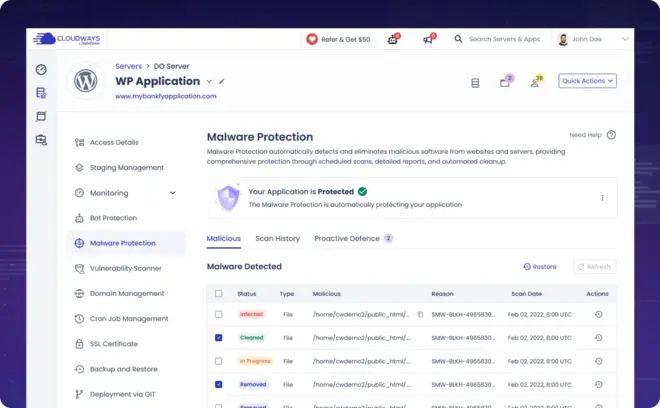Image resolution: width=660 pixels, height=408 pixels.
Task: Click the server stack icon near Quick Actions
Action: (x=475, y=83)
